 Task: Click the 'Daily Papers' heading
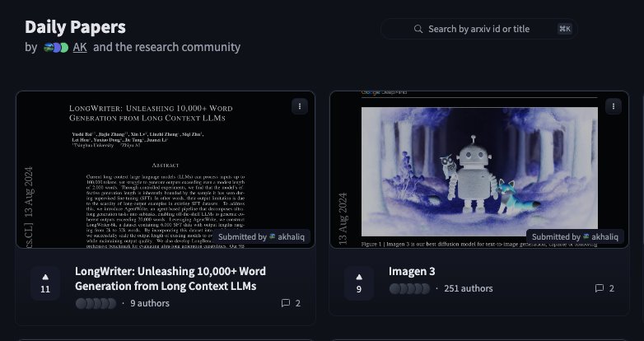point(75,27)
